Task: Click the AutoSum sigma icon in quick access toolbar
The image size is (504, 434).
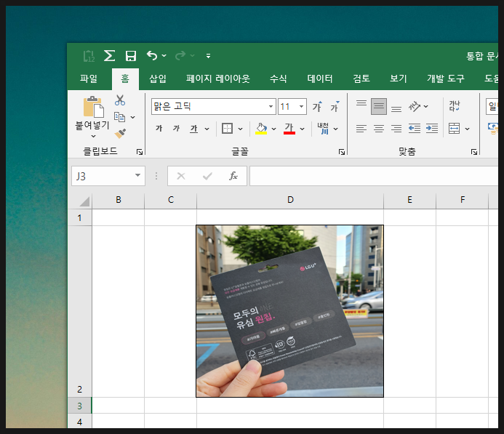Action: [x=109, y=55]
